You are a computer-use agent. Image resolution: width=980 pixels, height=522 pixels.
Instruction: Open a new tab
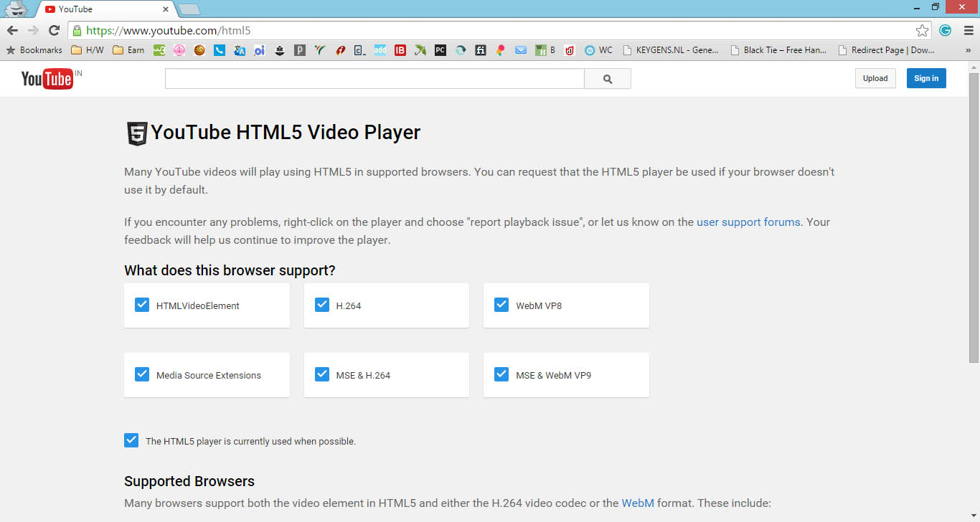(x=189, y=9)
